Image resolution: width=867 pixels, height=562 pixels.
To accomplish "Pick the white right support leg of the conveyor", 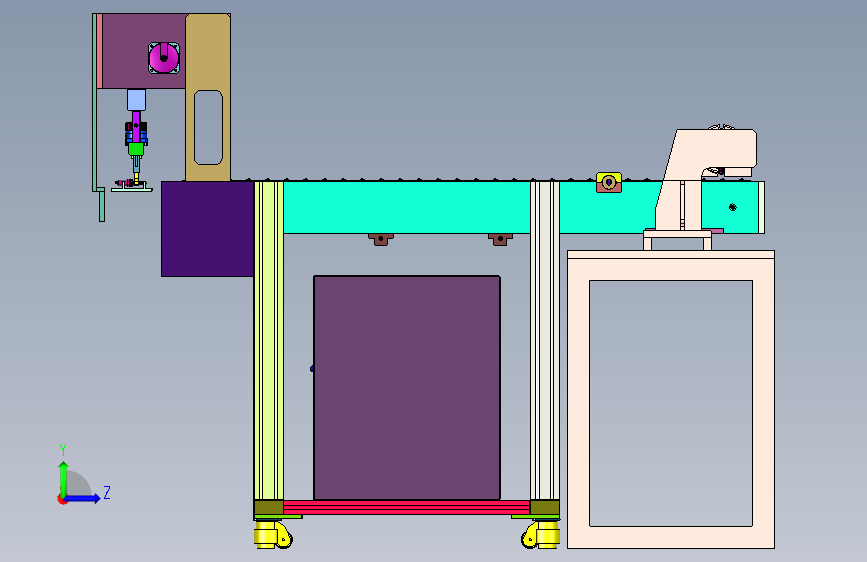I will [545, 340].
